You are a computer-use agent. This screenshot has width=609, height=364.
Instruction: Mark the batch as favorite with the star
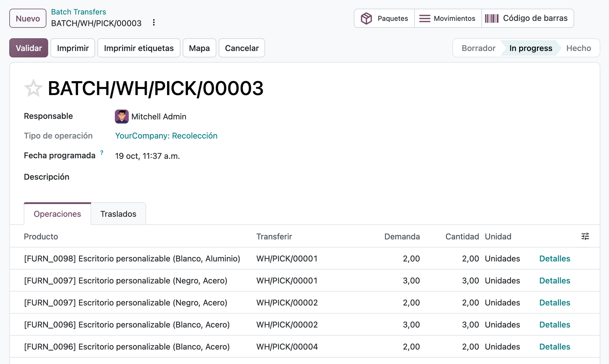(x=33, y=88)
